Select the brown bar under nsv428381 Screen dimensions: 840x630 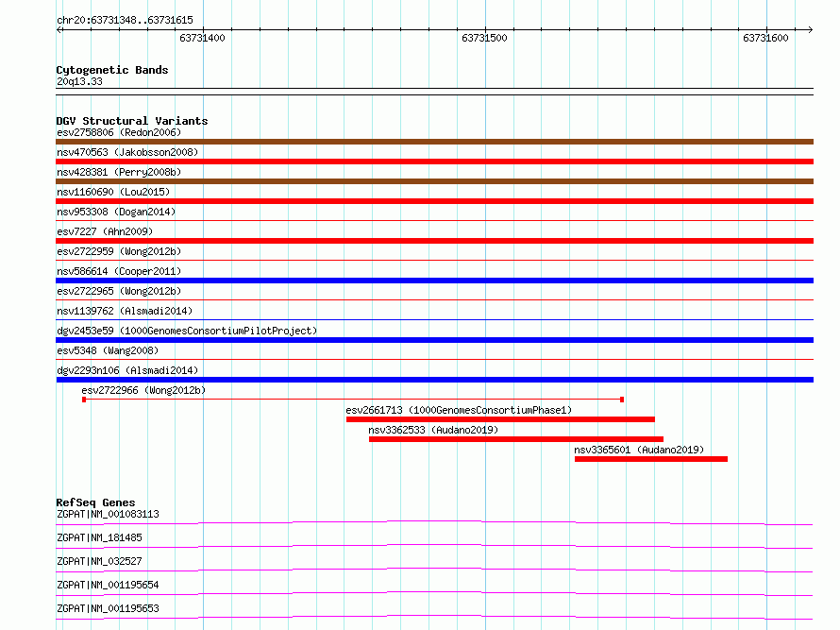[434, 181]
